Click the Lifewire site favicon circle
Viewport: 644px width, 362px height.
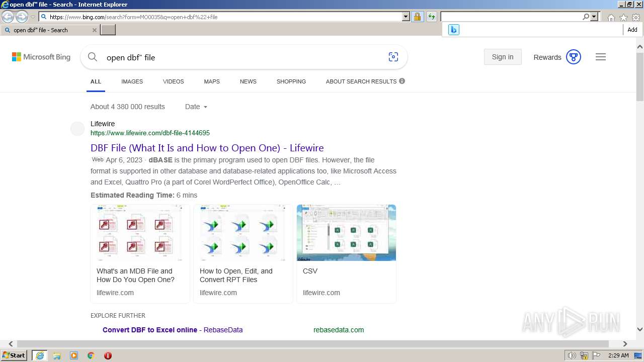click(77, 129)
